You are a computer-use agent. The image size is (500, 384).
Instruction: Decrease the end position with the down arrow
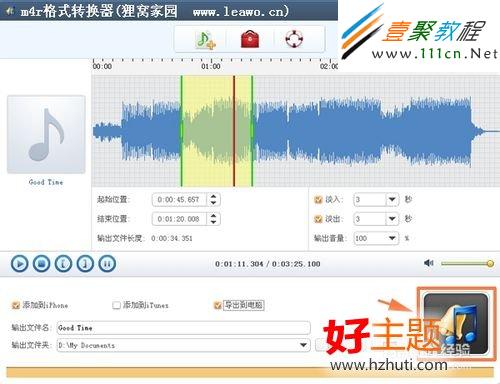(213, 222)
